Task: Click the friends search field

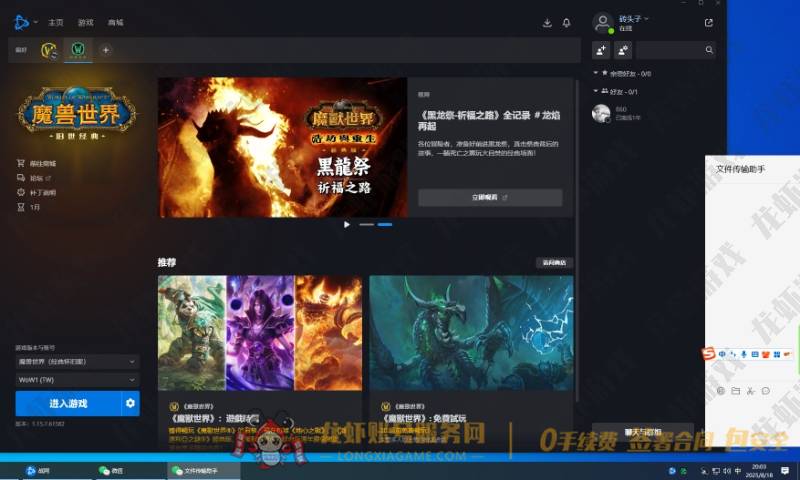Action: [x=677, y=50]
